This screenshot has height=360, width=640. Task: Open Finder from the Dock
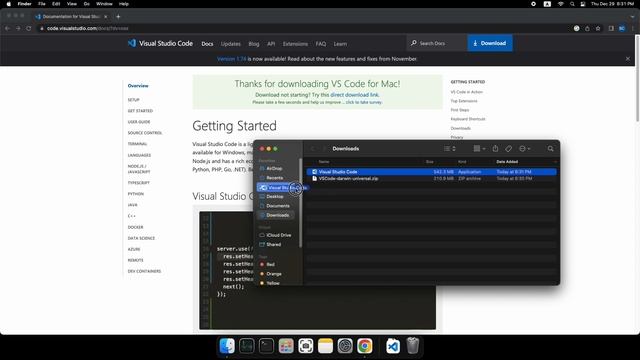(x=227, y=346)
